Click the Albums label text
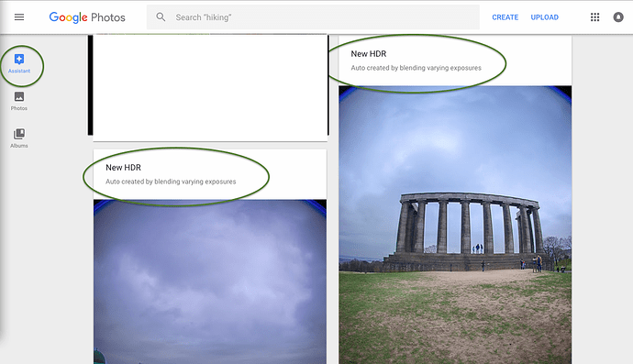This screenshot has width=633, height=364. coord(19,146)
